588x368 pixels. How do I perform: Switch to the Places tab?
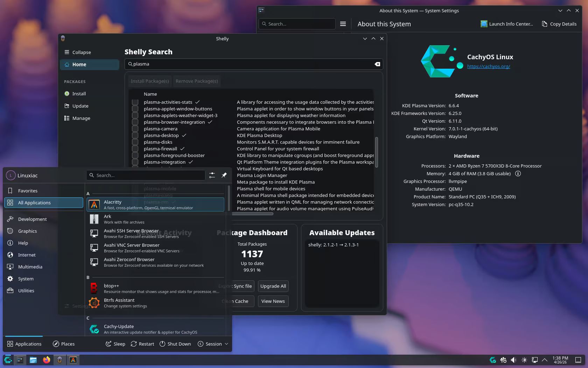point(64,344)
